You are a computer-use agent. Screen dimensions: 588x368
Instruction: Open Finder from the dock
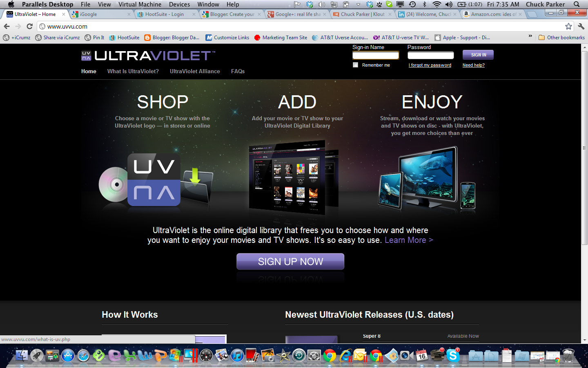coord(21,356)
